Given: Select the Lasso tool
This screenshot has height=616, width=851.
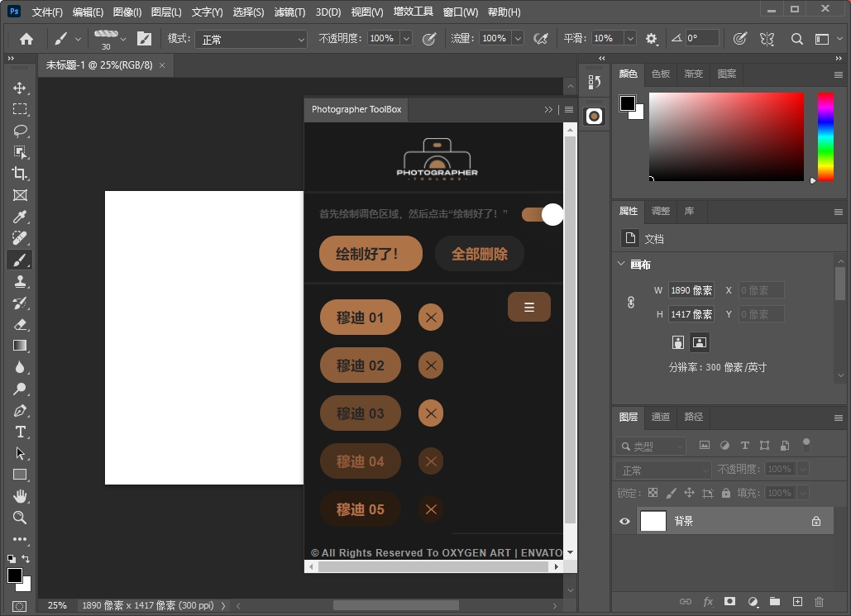Looking at the screenshot, I should pyautogui.click(x=20, y=131).
